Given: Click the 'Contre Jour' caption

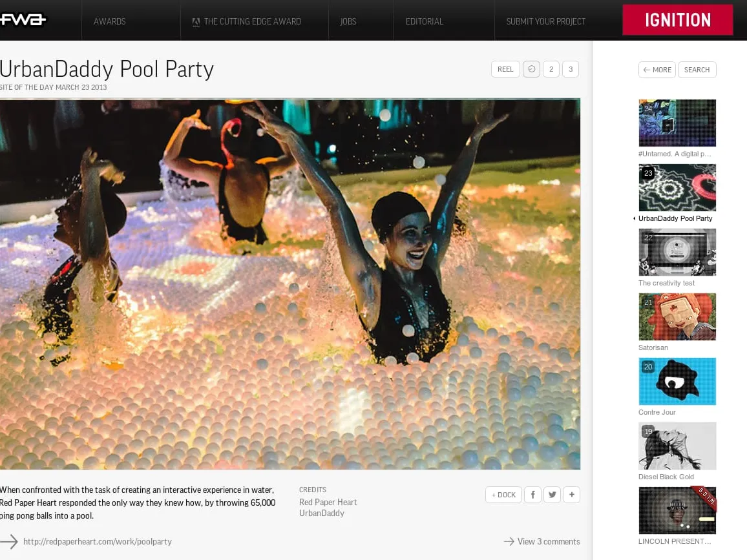Looking at the screenshot, I should pos(657,412).
